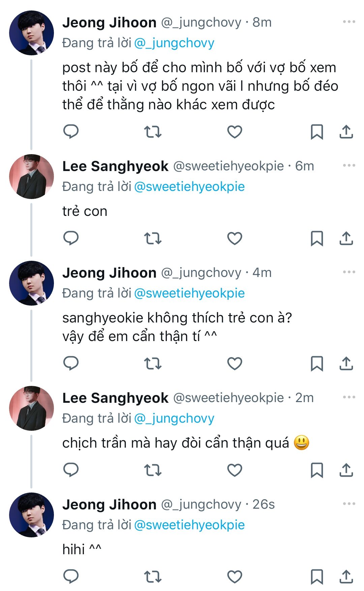Image resolution: width=364 pixels, height=591 pixels.
Task: Open Jeong Jihoon's profile name on 4m tweet
Action: 109,273
